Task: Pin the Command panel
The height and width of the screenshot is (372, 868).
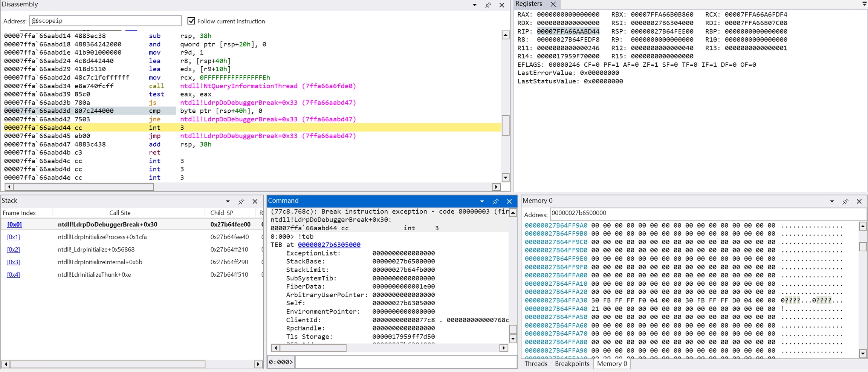Action: coord(495,201)
